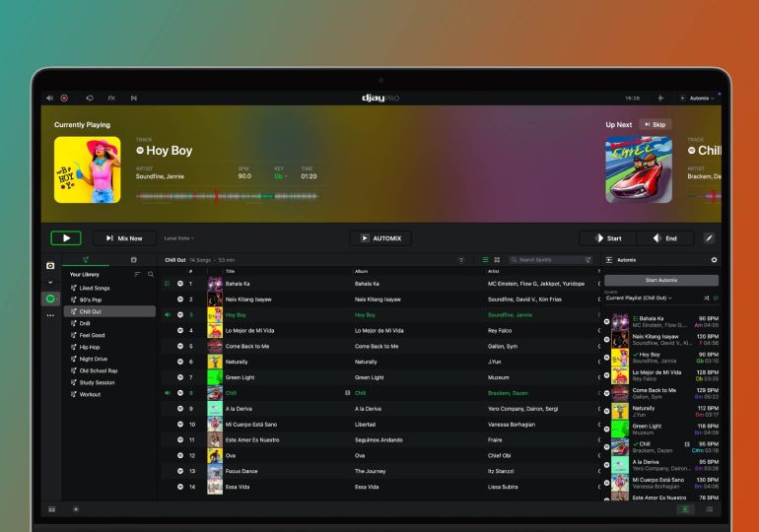Select the 90's Pop playlist
759x532 pixels.
(91, 299)
